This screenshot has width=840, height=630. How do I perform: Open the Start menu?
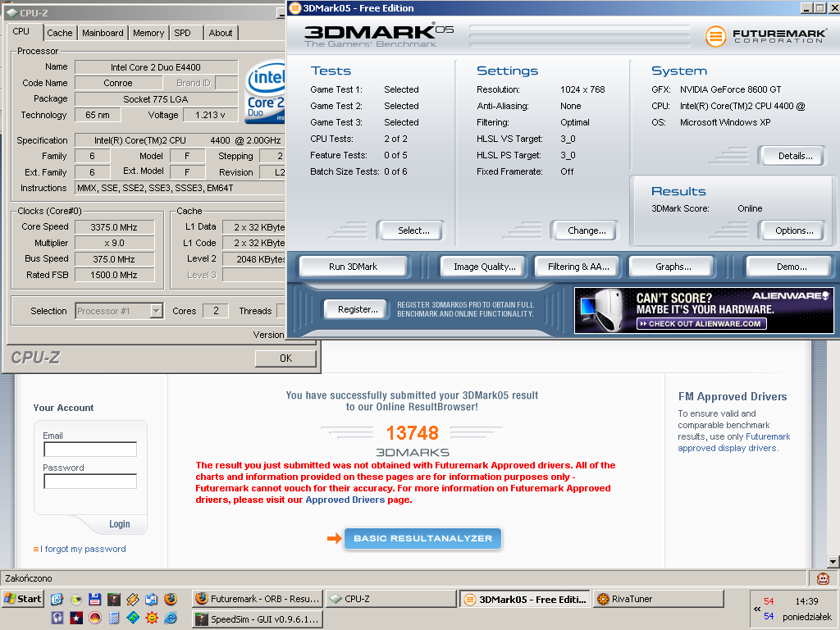tap(22, 599)
